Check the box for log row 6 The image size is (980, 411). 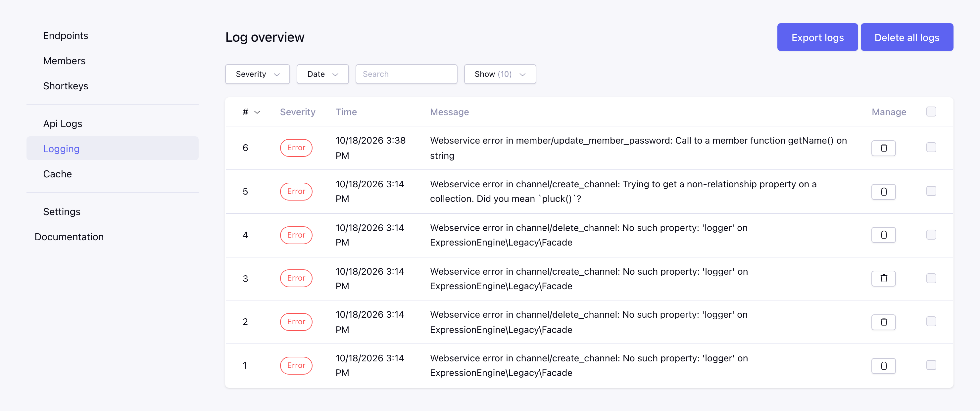(931, 148)
